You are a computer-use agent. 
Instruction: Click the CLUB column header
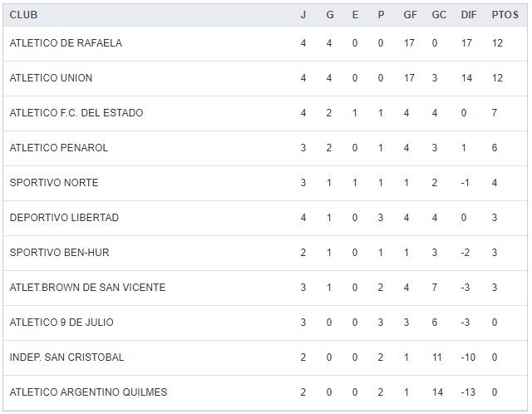click(23, 15)
